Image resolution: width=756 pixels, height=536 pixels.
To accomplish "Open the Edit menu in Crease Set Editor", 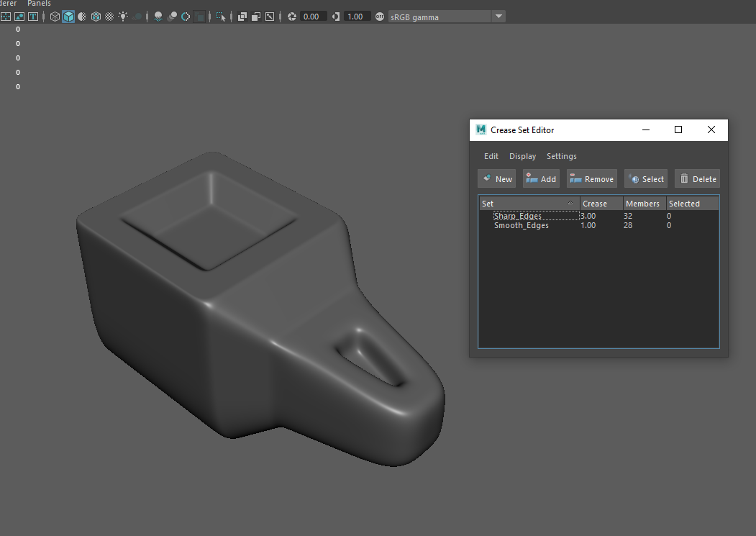I will click(x=491, y=156).
